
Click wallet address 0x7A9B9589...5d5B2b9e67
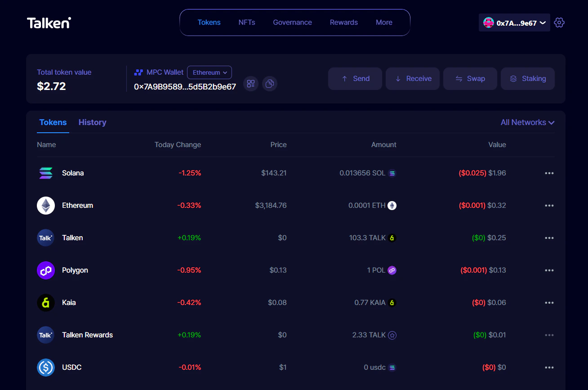185,87
